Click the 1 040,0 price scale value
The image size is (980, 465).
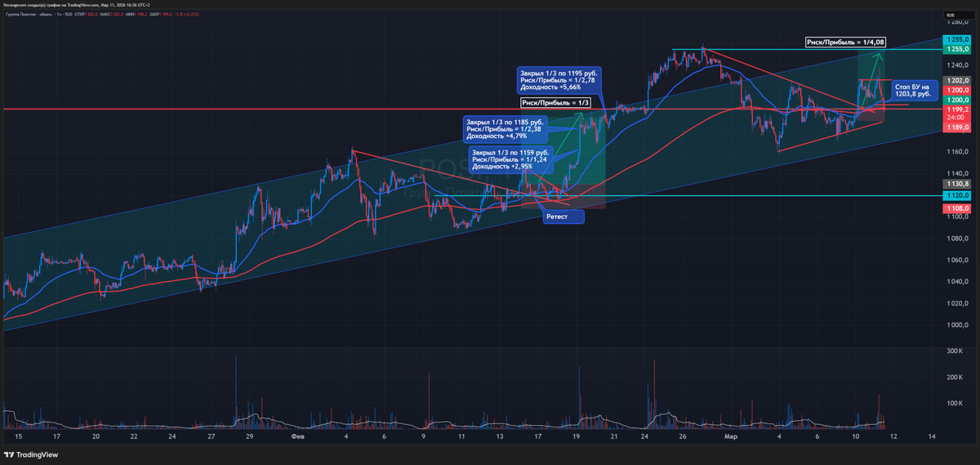[x=957, y=282]
